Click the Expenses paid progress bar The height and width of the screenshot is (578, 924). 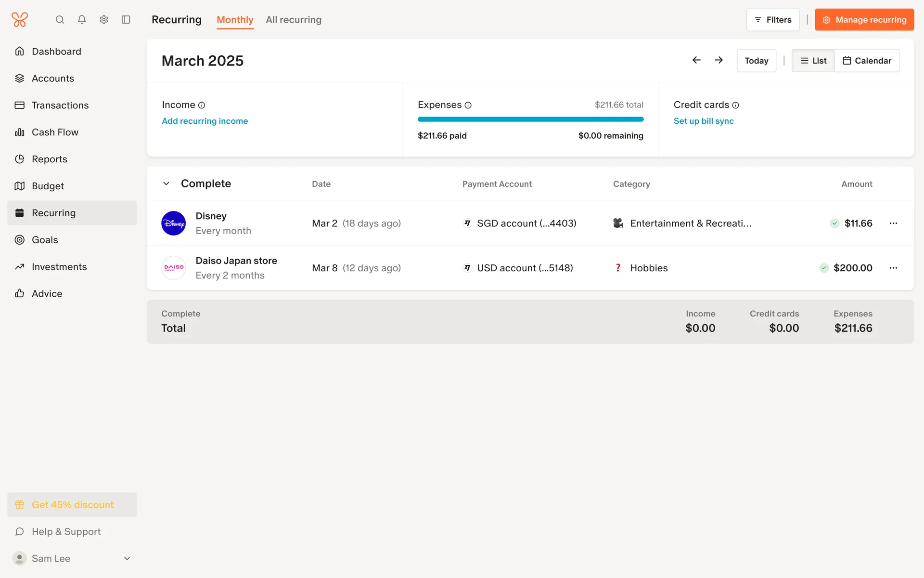click(x=530, y=119)
